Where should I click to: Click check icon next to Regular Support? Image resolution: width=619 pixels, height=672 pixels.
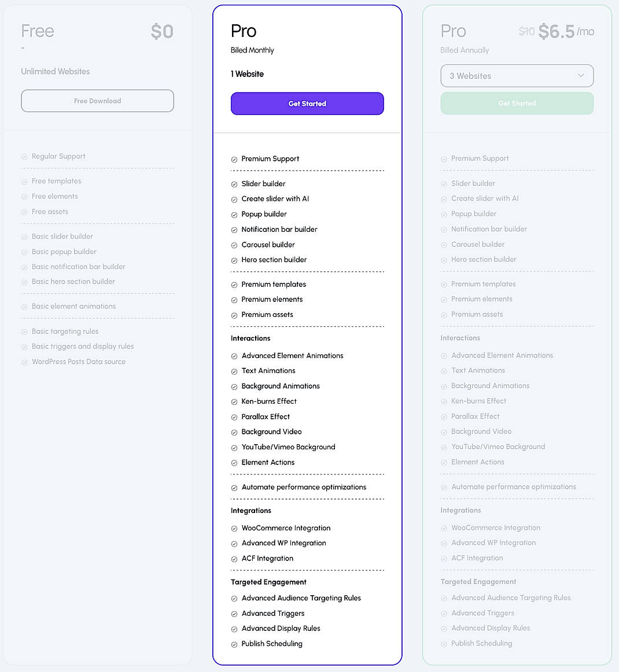[24, 157]
